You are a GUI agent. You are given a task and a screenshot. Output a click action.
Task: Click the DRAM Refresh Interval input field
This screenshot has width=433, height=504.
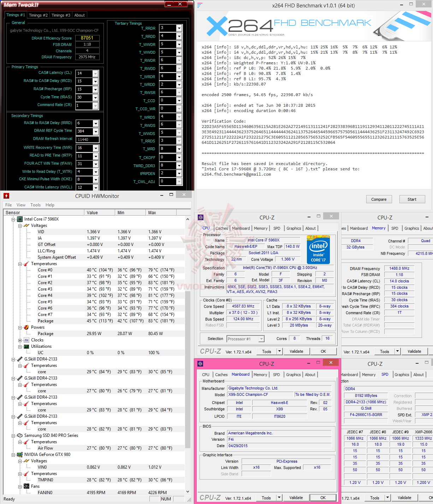87,140
